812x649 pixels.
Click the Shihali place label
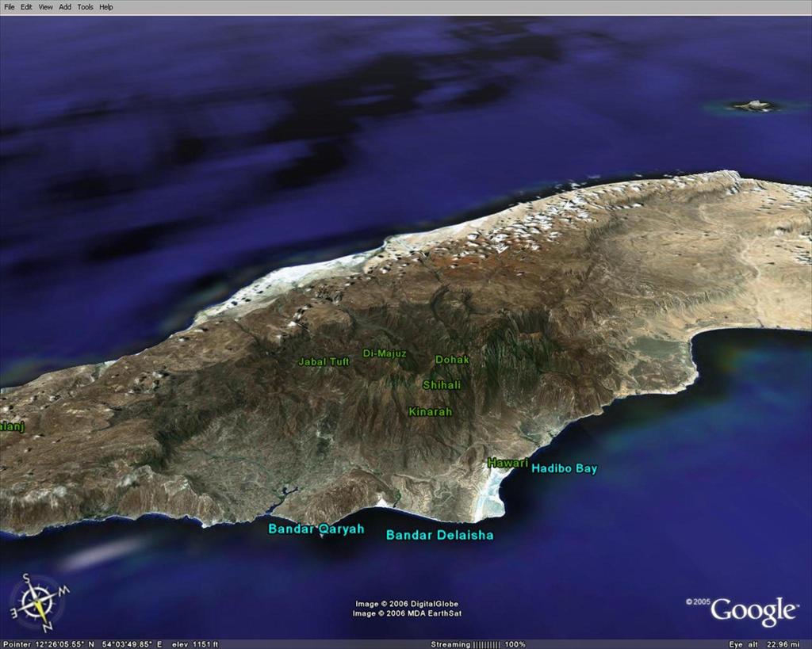pos(442,385)
